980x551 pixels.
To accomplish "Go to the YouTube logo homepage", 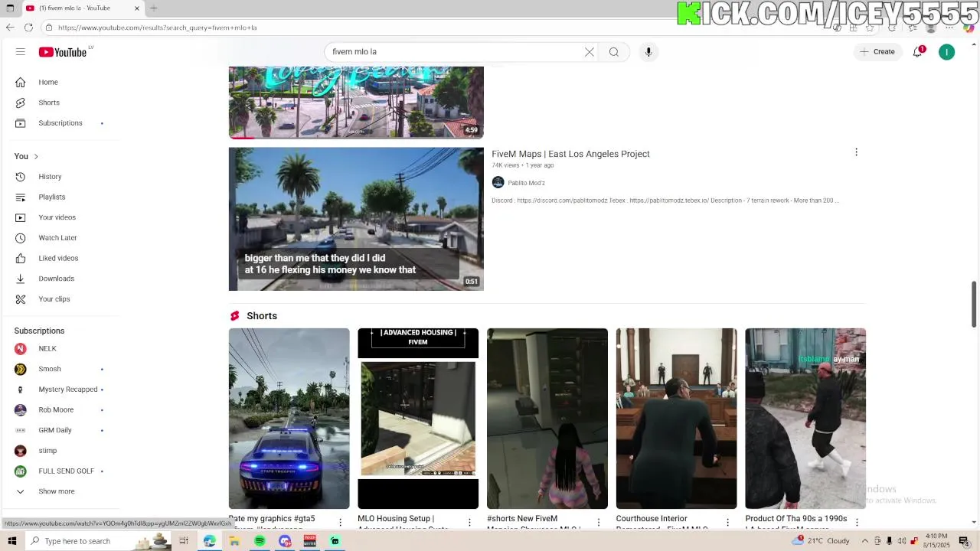I will [64, 51].
